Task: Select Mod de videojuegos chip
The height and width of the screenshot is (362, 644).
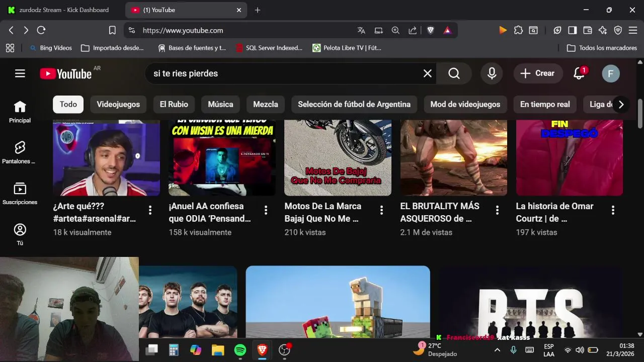Action: coord(465,105)
